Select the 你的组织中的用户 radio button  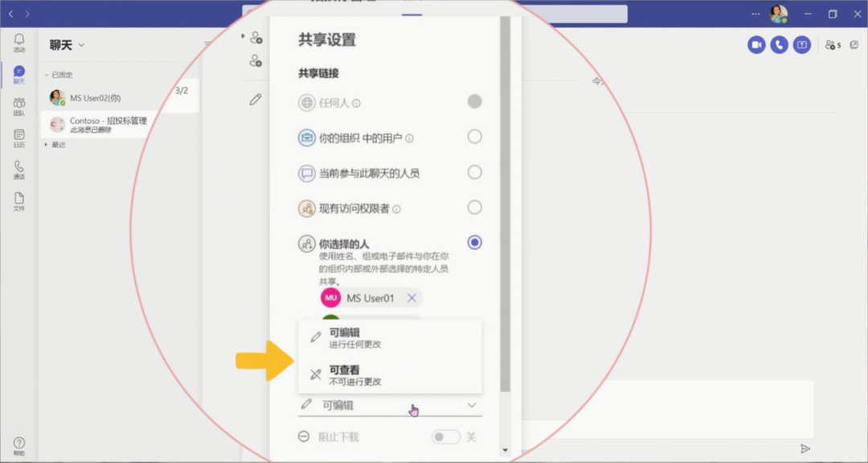[x=474, y=137]
